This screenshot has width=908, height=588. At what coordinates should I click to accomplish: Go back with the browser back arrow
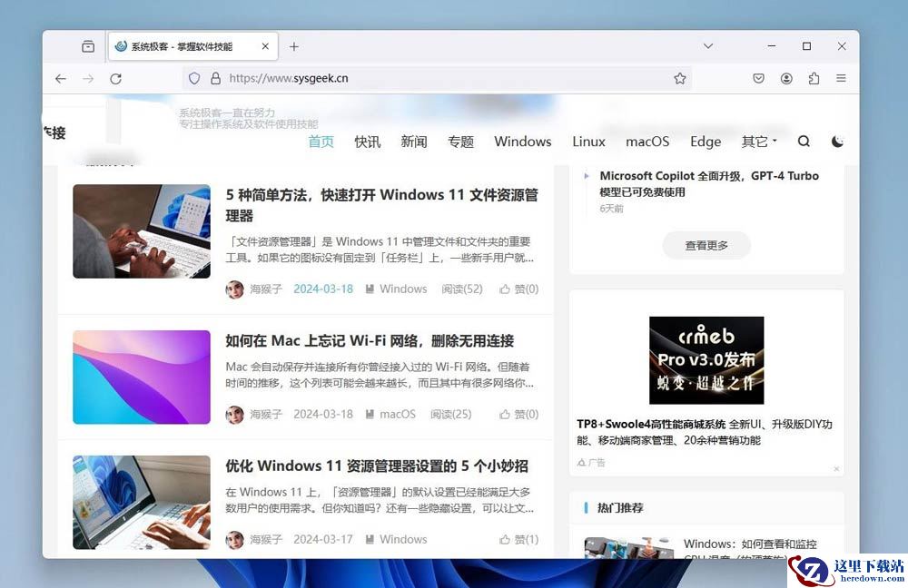pos(61,79)
